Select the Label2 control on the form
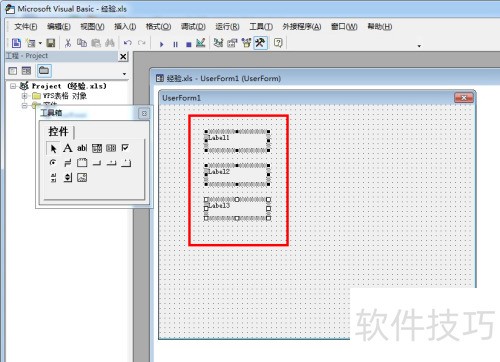 tap(237, 175)
